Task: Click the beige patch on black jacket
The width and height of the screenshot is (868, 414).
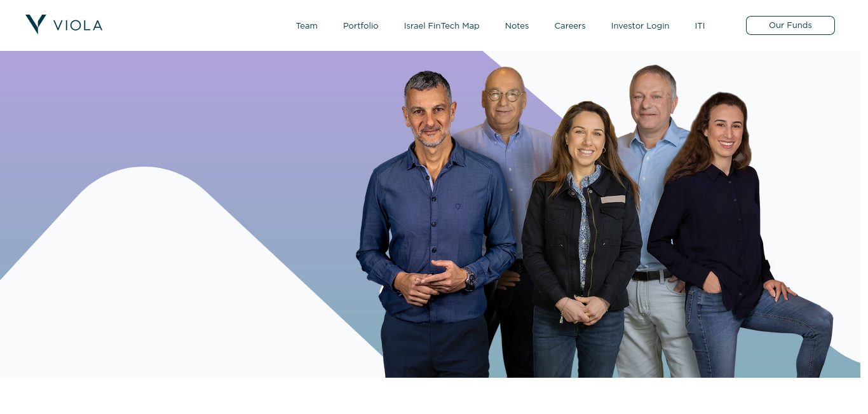Action: click(613, 199)
